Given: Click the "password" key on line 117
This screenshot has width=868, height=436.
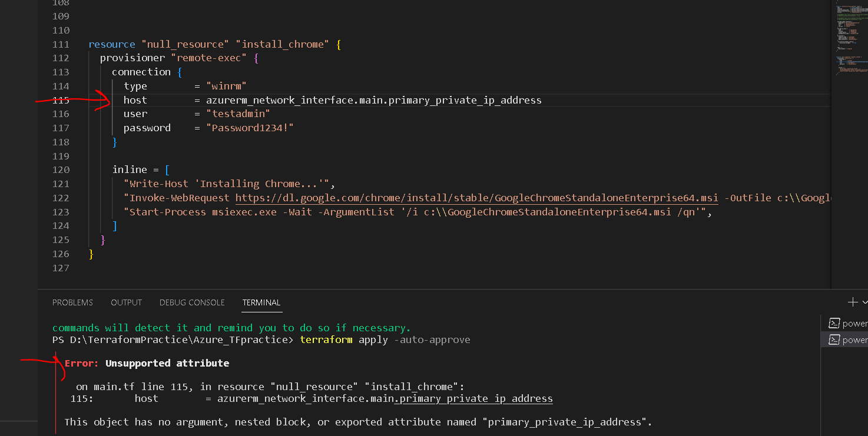Looking at the screenshot, I should click(147, 128).
